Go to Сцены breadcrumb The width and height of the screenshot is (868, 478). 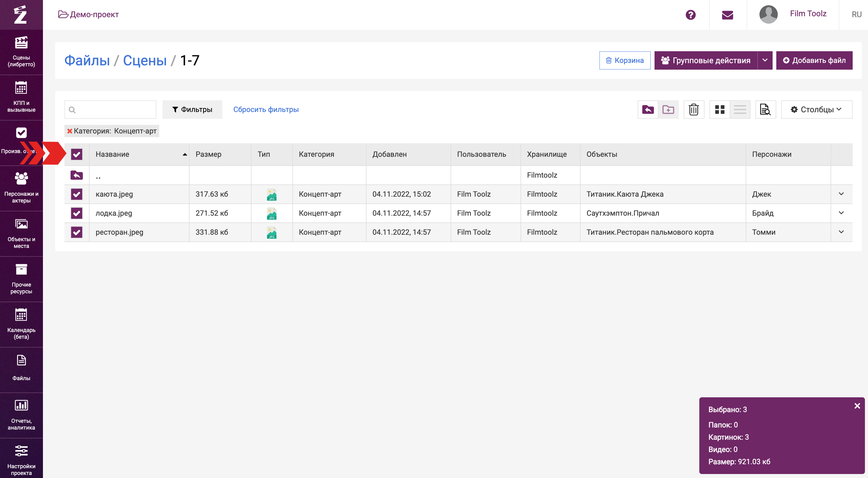coord(144,60)
